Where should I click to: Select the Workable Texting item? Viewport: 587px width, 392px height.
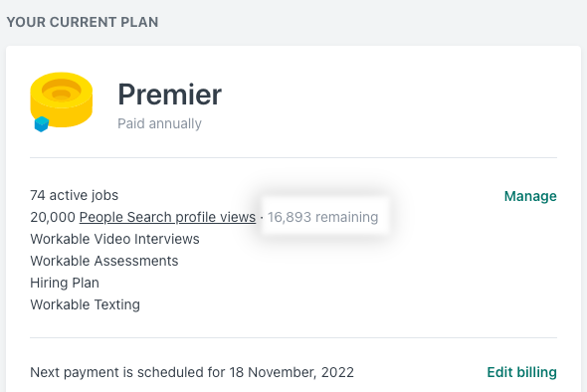click(x=85, y=304)
